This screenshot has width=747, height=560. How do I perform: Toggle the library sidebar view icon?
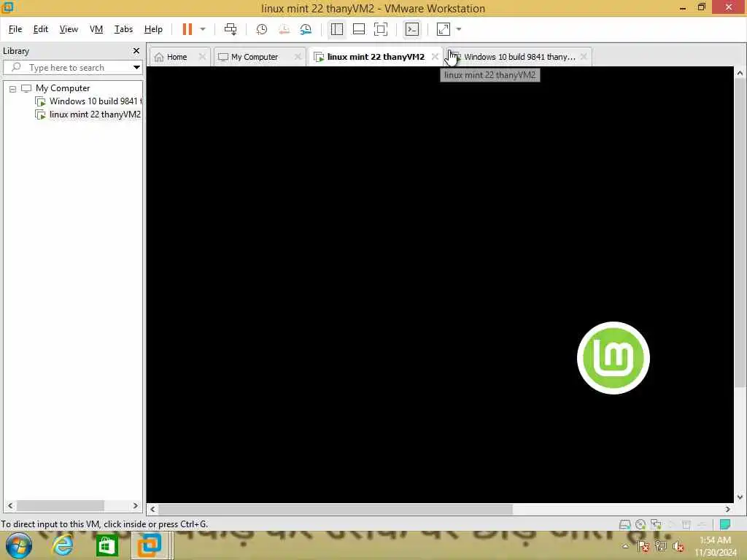(x=337, y=29)
